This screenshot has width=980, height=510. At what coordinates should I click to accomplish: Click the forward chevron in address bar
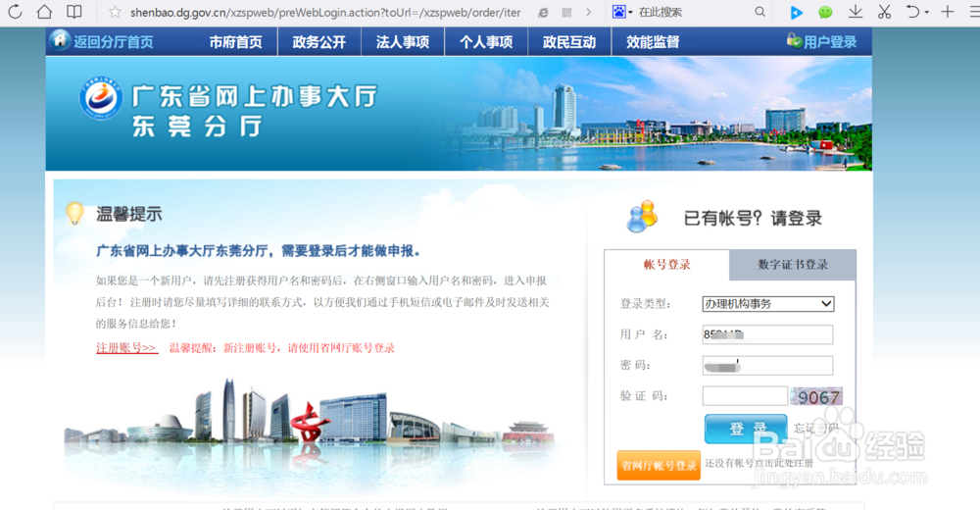[x=588, y=12]
